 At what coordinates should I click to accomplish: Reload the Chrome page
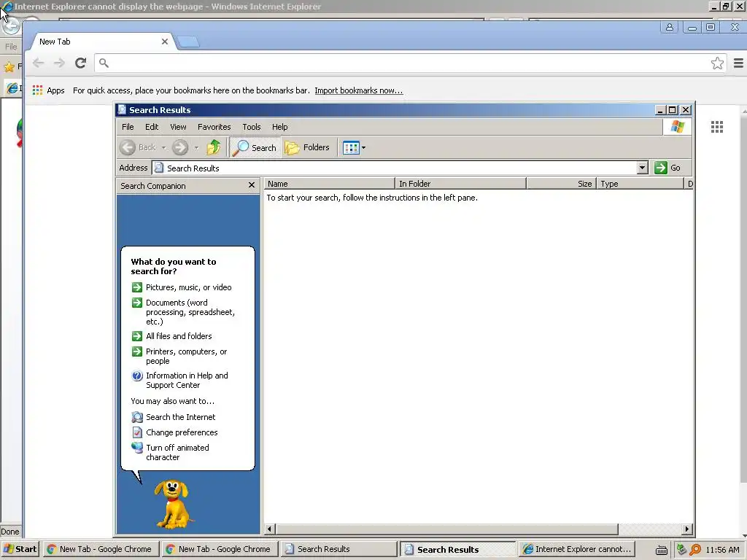click(x=80, y=63)
